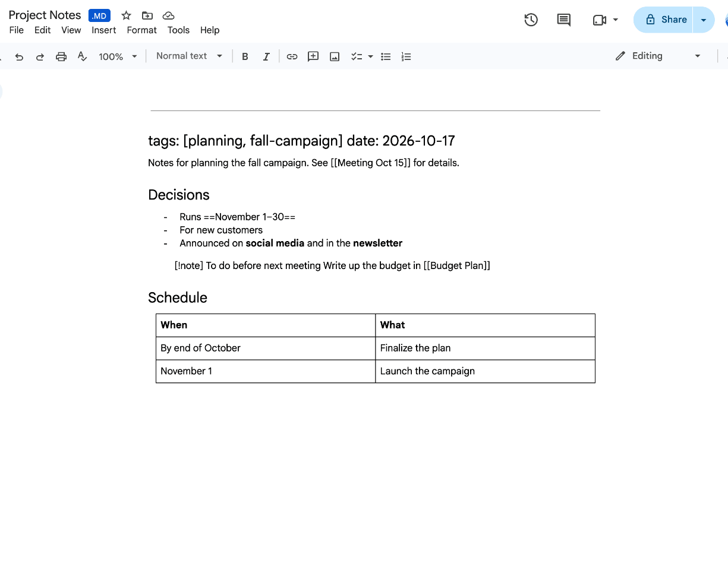Image resolution: width=728 pixels, height=582 pixels.
Task: Click the Share button
Action: tap(664, 20)
